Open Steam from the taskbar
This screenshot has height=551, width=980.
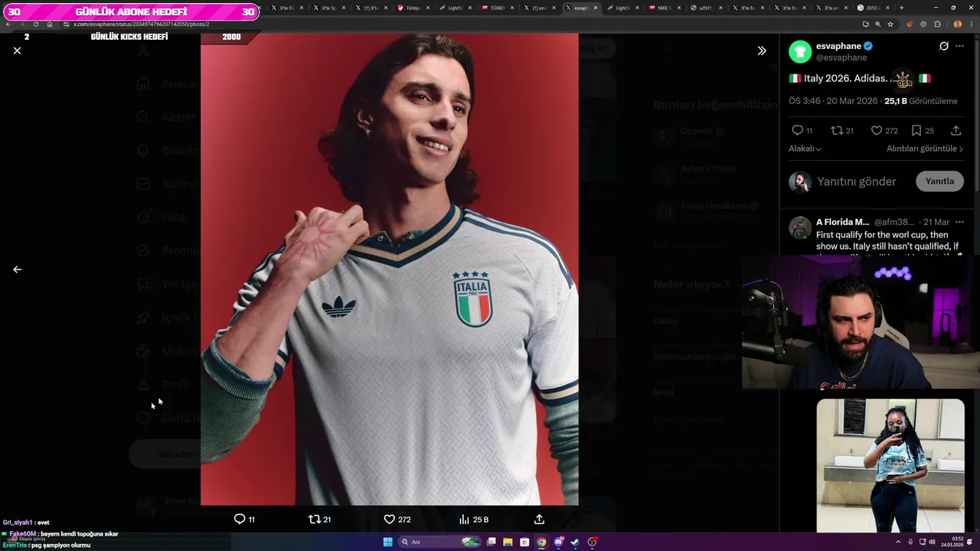[x=575, y=542]
